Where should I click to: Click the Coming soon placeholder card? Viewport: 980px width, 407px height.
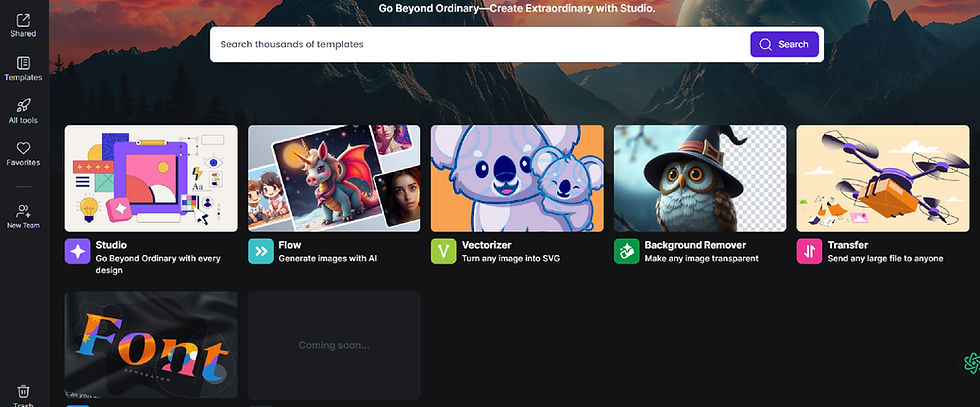(x=334, y=345)
